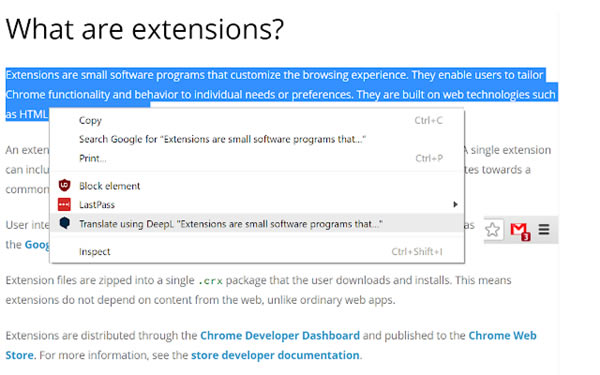Choose Search Google for selected text
Screen dimensions: 600x375
(257, 139)
